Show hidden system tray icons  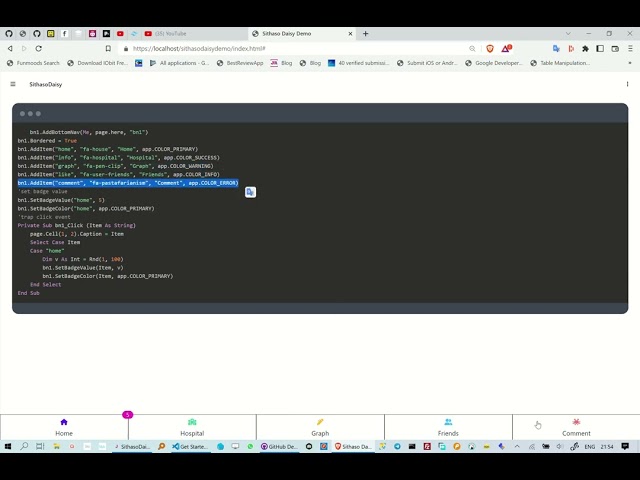pos(517,446)
